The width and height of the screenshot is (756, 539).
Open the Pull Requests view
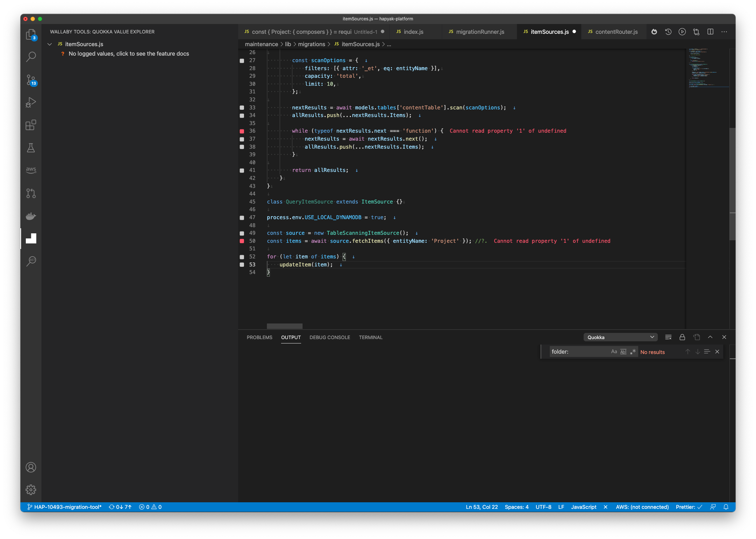click(31, 193)
